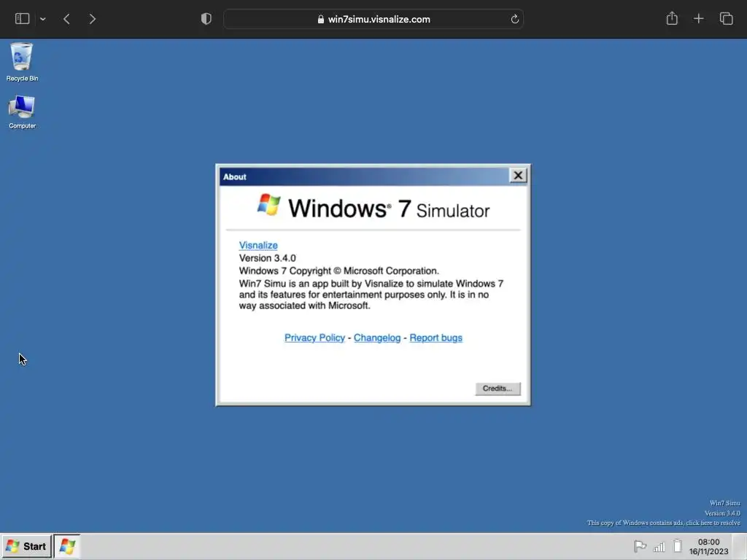
Task: Click the battery tray icon
Action: pos(678,545)
